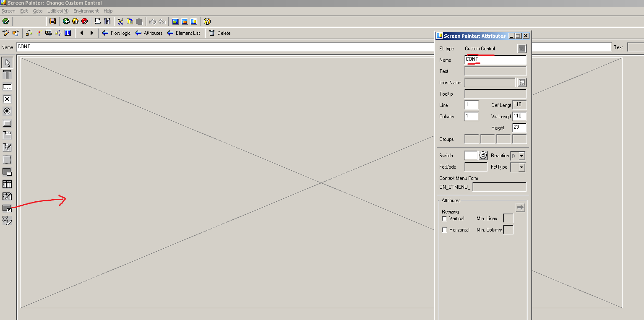This screenshot has height=320, width=644.
Task: Click the Height input field
Action: [519, 127]
